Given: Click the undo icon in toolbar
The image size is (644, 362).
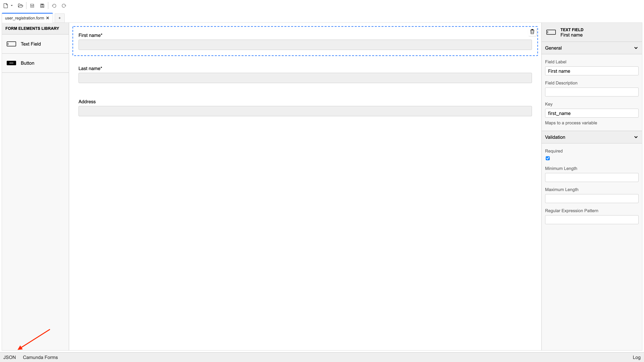Looking at the screenshot, I should coord(54,6).
